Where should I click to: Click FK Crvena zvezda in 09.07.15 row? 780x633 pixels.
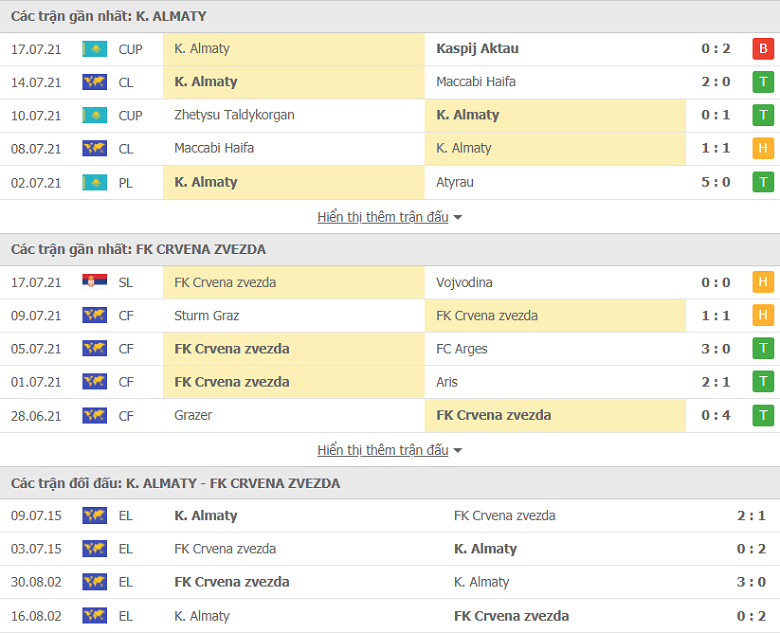tap(504, 516)
